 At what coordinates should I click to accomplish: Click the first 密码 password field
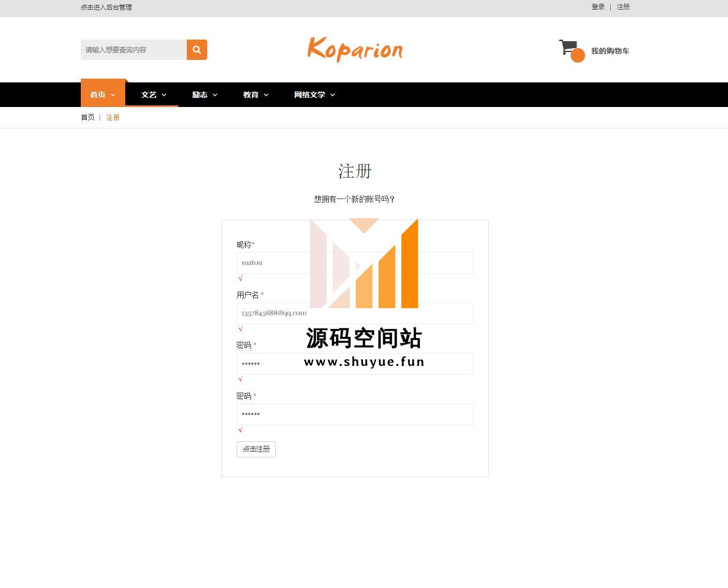click(x=355, y=364)
